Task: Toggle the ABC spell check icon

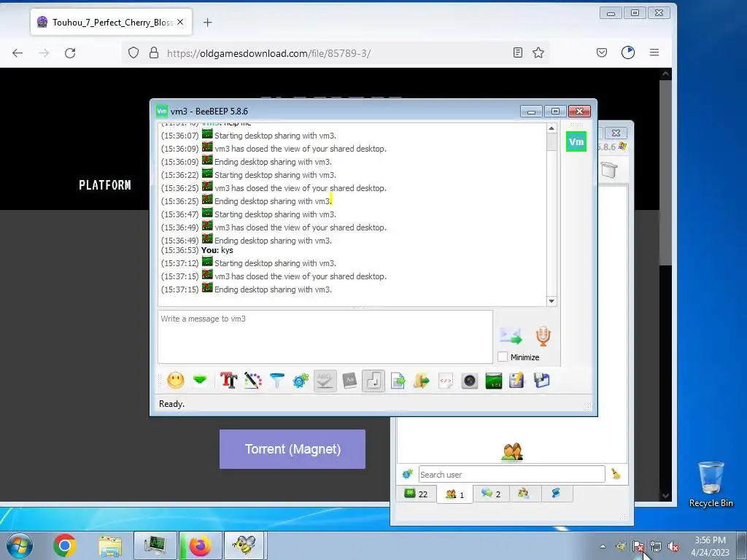Action: tap(325, 381)
